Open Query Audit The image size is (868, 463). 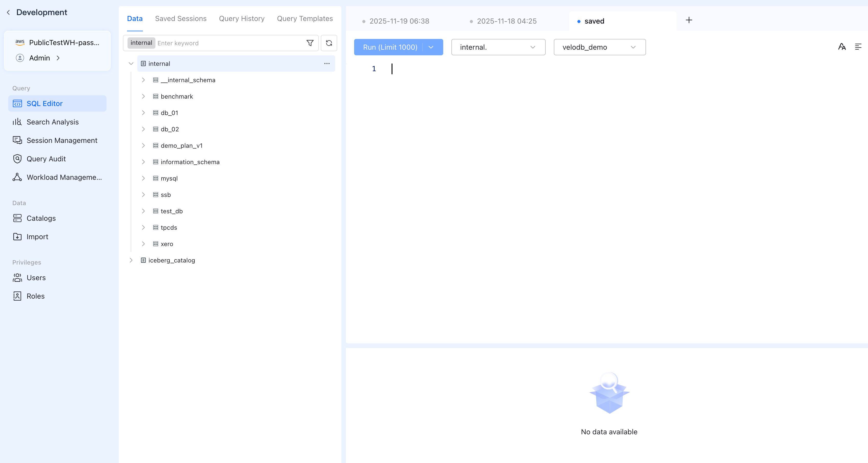coord(46,159)
